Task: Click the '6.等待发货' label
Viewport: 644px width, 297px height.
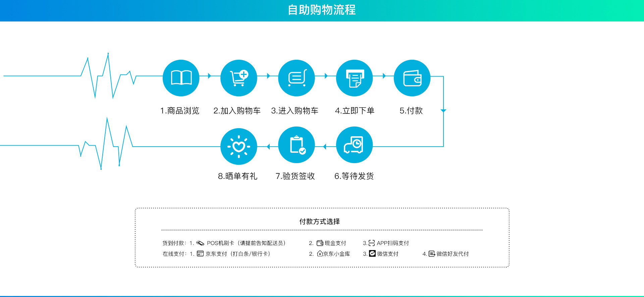Action: tap(354, 176)
